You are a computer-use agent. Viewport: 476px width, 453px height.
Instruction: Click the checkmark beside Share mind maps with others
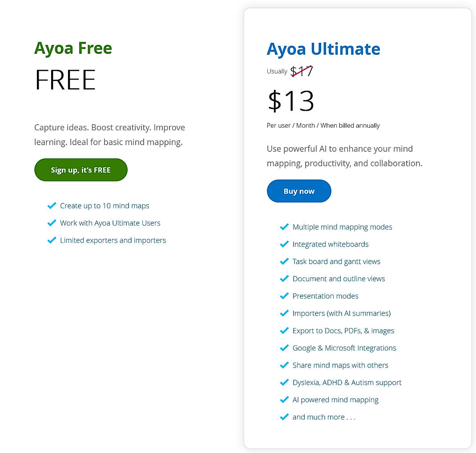coord(284,365)
